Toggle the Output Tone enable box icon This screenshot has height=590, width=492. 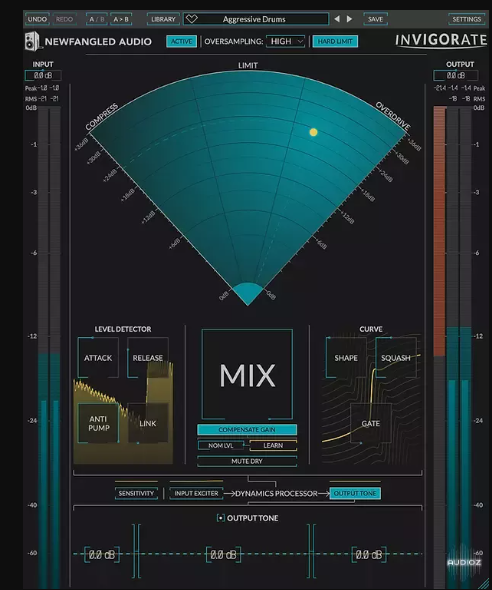click(220, 518)
